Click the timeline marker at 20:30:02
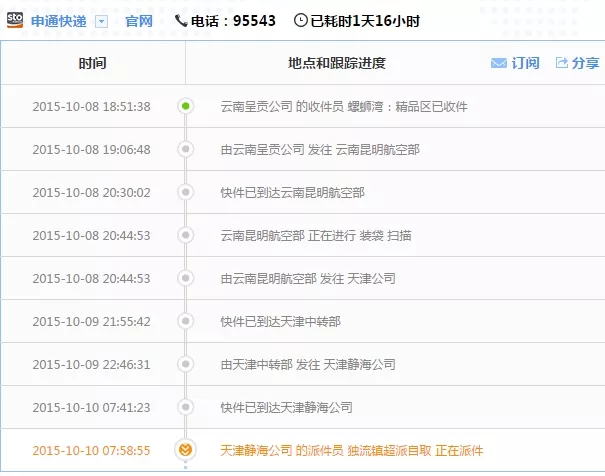 (x=186, y=192)
